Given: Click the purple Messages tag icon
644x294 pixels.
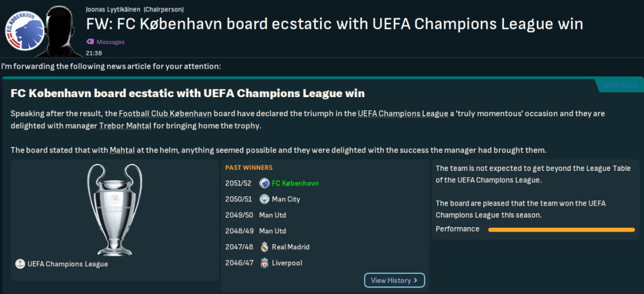Looking at the screenshot, I should (89, 42).
